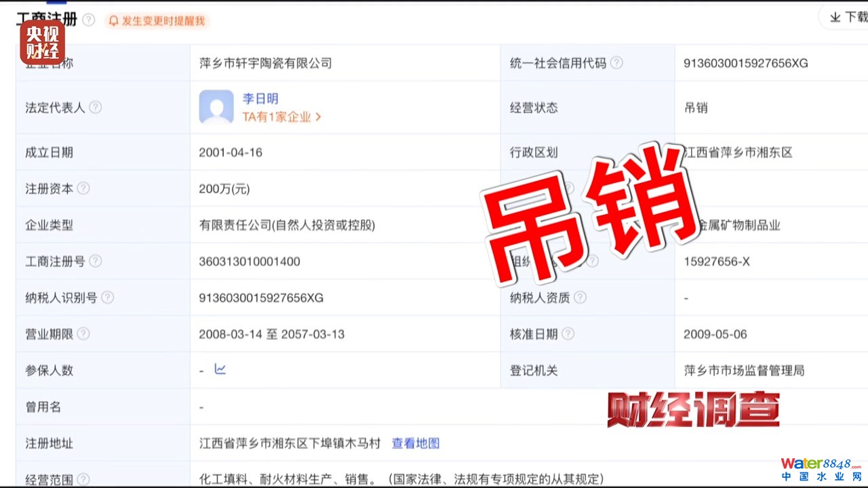
Task: Click help icon beside 工商注册号
Action: pos(96,261)
